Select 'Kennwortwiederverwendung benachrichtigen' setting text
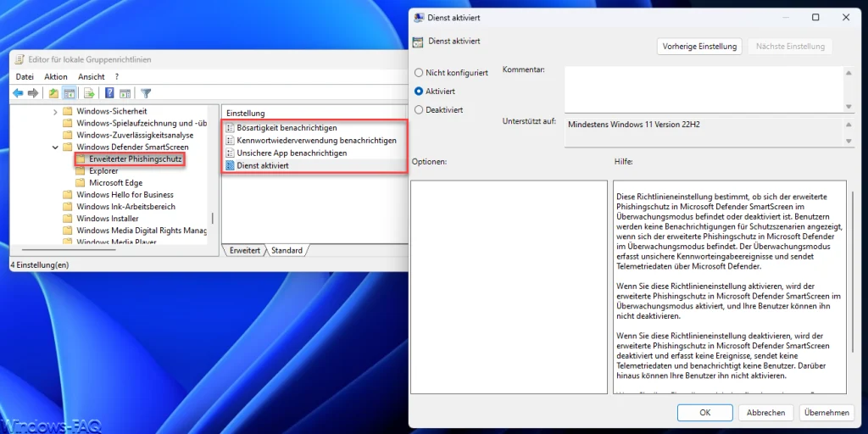This screenshot has width=868, height=434. click(x=317, y=140)
